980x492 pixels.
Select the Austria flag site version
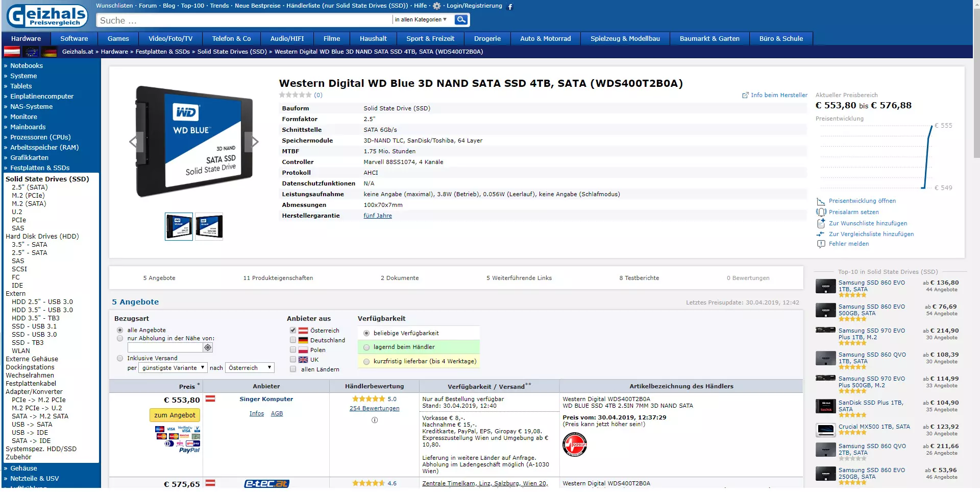point(12,52)
